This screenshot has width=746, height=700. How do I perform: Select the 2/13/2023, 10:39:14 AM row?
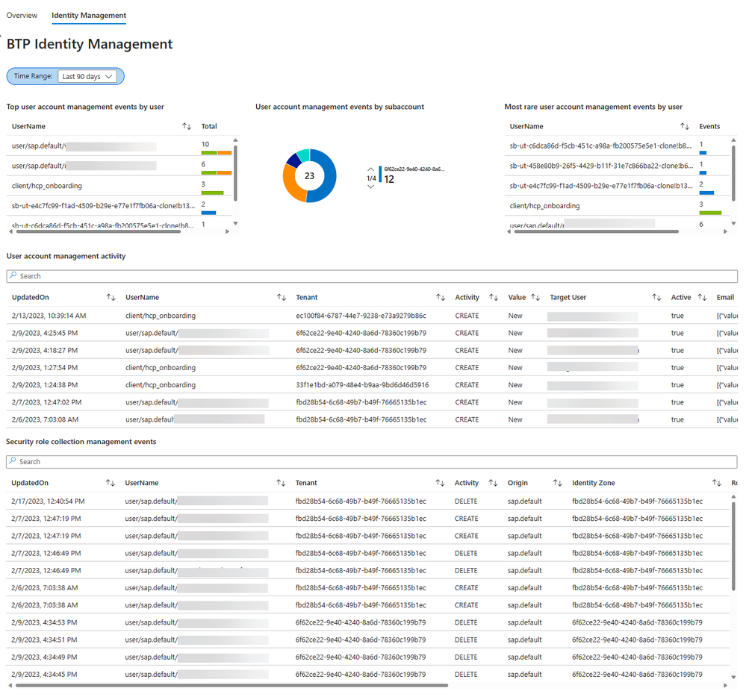point(372,316)
